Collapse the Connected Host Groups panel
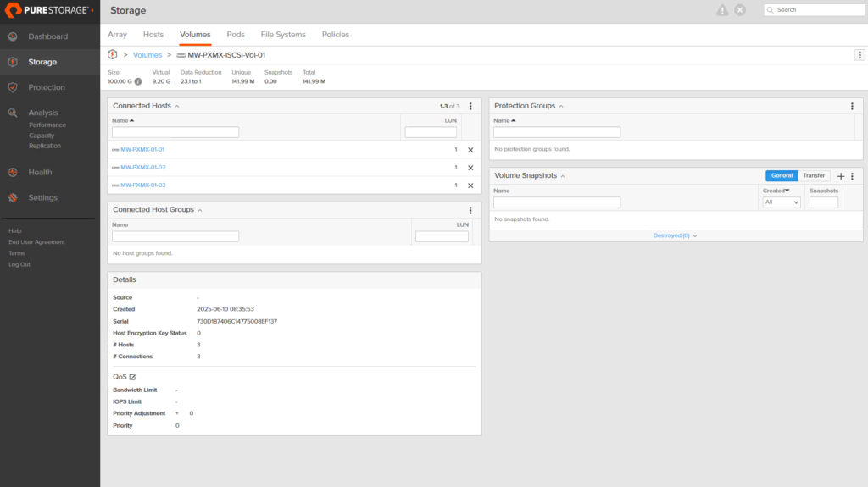 (200, 210)
